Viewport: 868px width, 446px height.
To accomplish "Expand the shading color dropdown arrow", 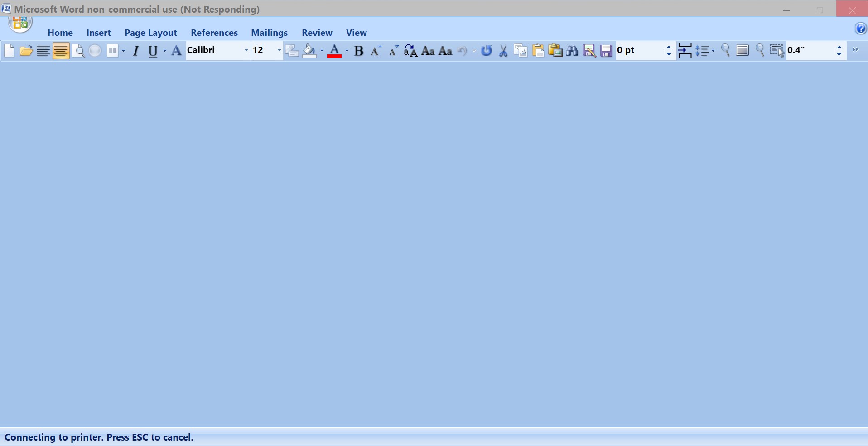I will (x=322, y=51).
